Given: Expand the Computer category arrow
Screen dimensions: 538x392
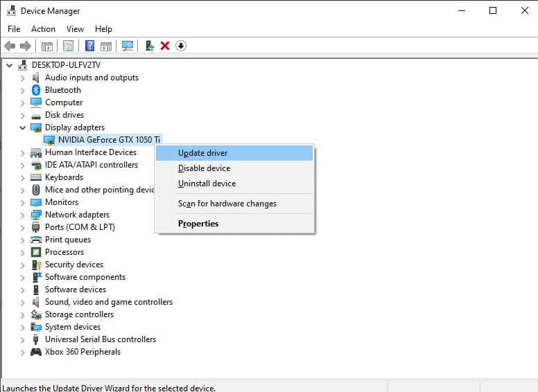Looking at the screenshot, I should point(23,103).
